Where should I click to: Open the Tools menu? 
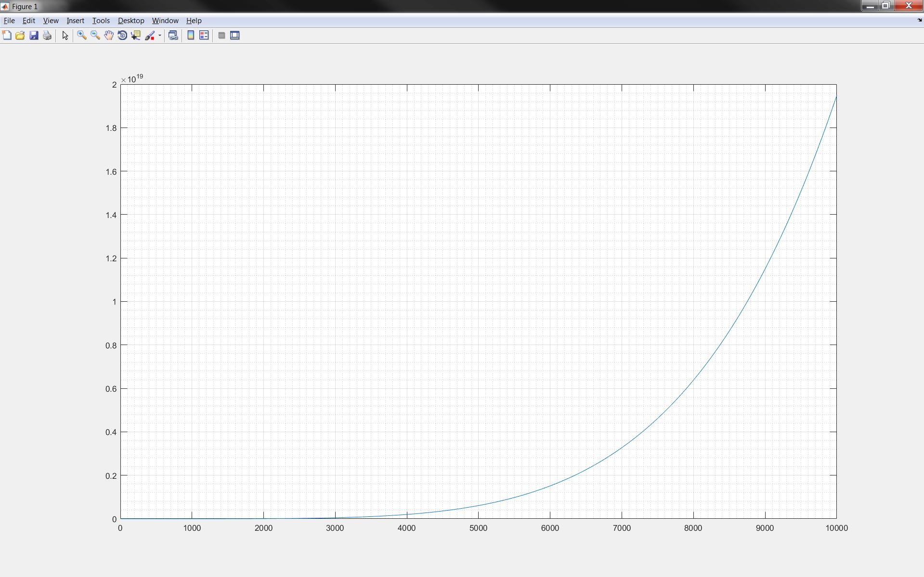coord(101,21)
